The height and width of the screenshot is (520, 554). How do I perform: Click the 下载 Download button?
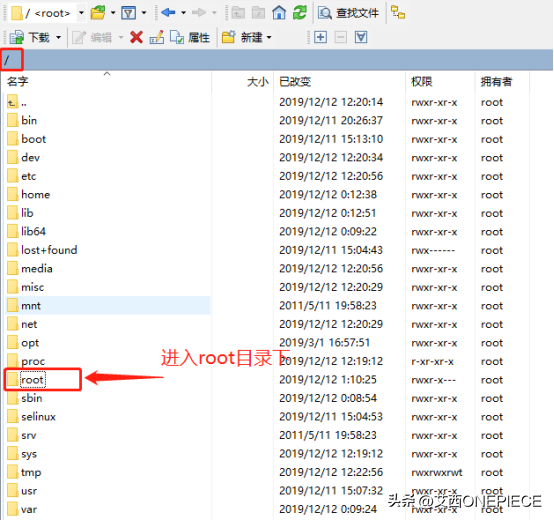30,37
